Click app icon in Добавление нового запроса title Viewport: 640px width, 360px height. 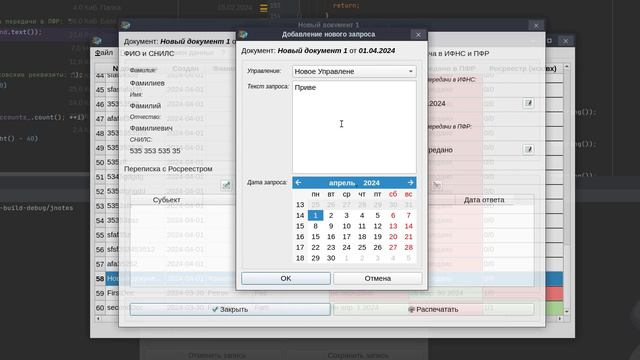244,35
